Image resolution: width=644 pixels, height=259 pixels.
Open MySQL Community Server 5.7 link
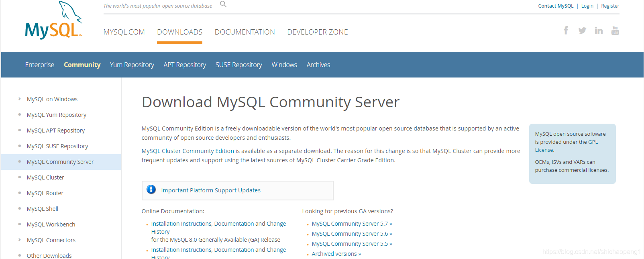(352, 224)
